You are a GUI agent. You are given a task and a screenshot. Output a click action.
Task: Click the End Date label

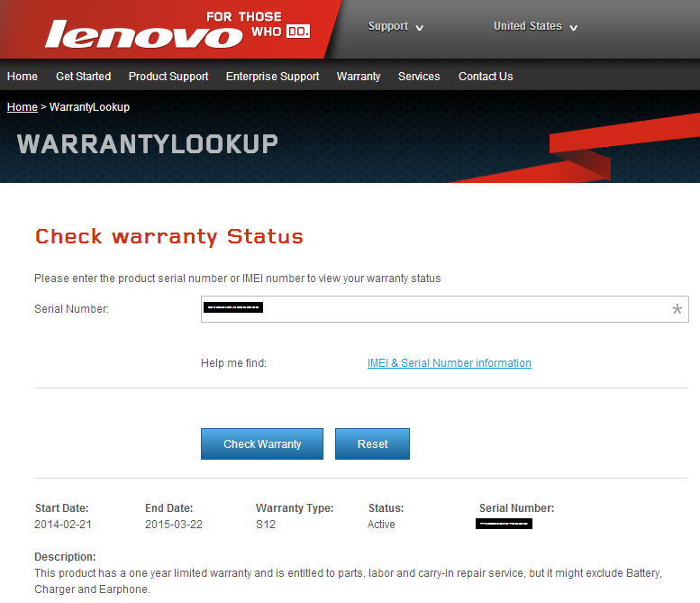[x=168, y=508]
